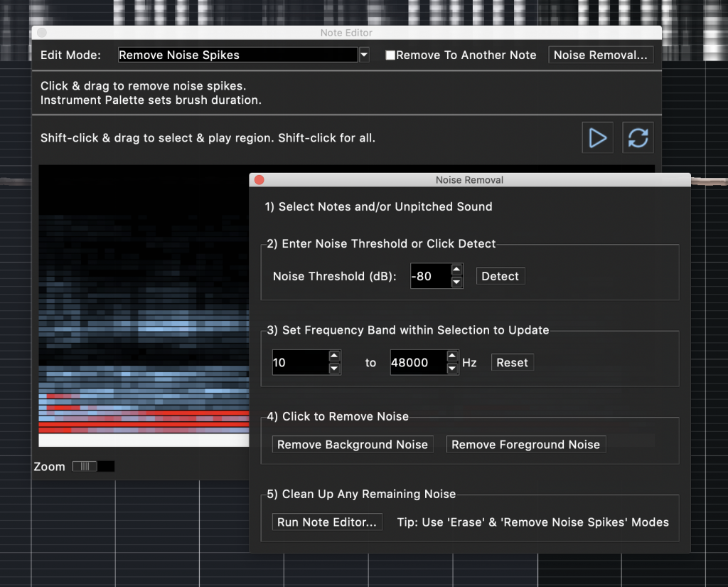Raise the lower frequency bound using its up arrow

[x=334, y=357]
